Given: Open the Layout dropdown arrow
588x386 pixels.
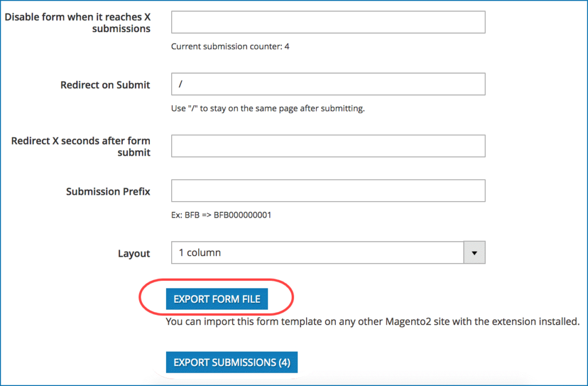Looking at the screenshot, I should point(475,253).
